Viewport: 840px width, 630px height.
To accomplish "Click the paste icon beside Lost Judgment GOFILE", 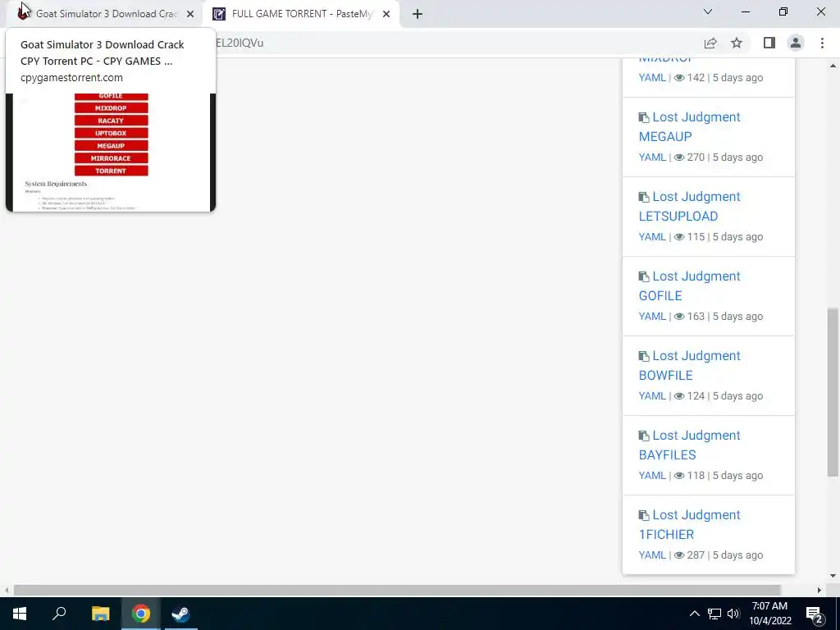I will [644, 276].
